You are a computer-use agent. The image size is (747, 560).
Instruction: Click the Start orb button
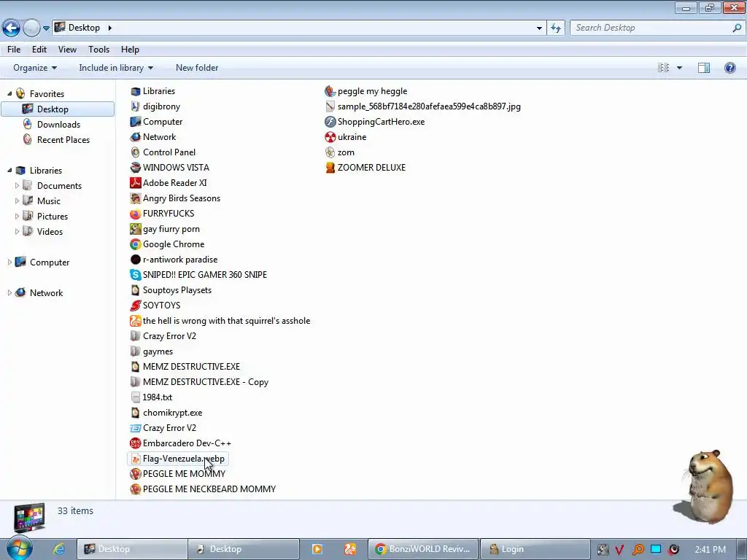tap(20, 548)
